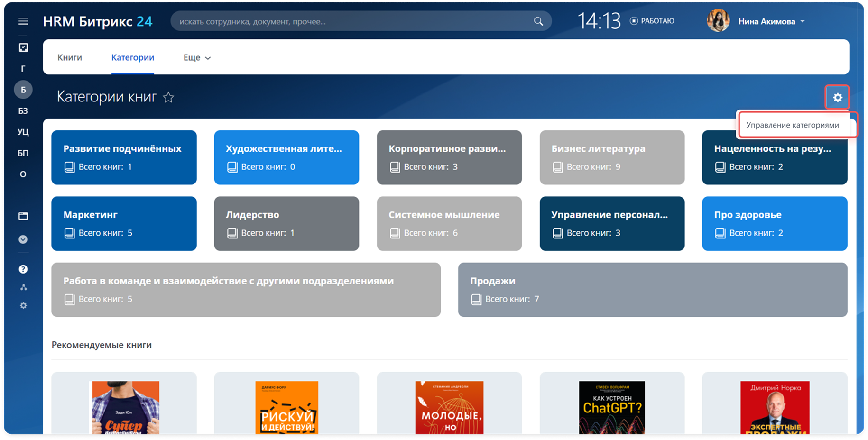Click the Нина Акимова profile avatar

(718, 21)
